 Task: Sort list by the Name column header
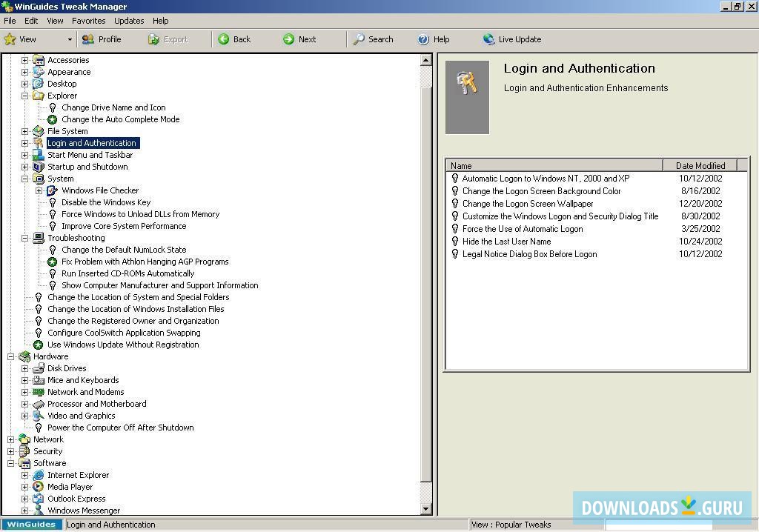click(x=554, y=165)
